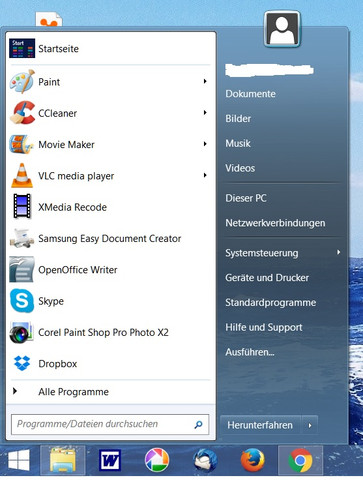Click the 'Paint' text label
Viewport: 363px width, 480px height.
pos(49,82)
